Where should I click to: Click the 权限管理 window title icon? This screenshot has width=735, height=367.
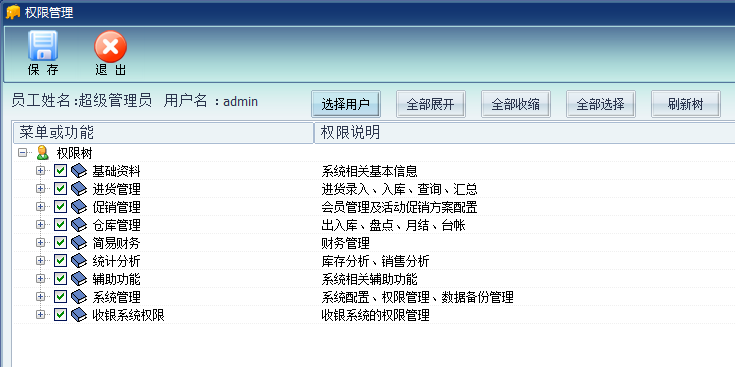[13, 12]
